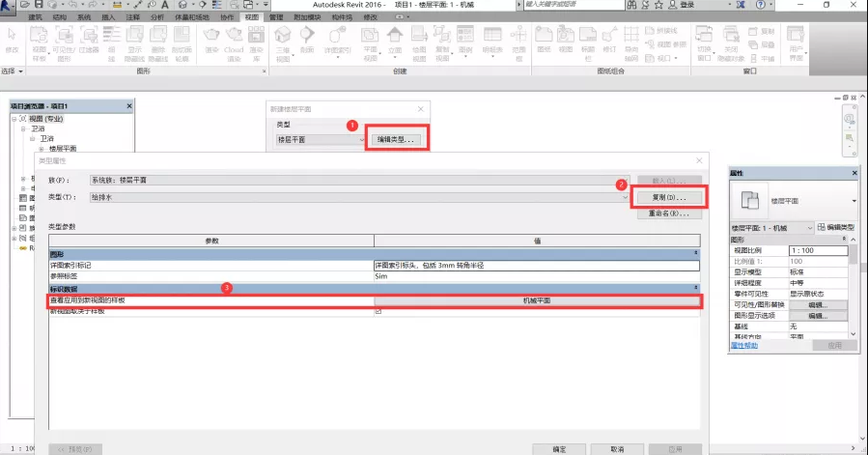Image resolution: width=868 pixels, height=455 pixels.
Task: Click the Text 'A' quick-access icon
Action: click(164, 5)
